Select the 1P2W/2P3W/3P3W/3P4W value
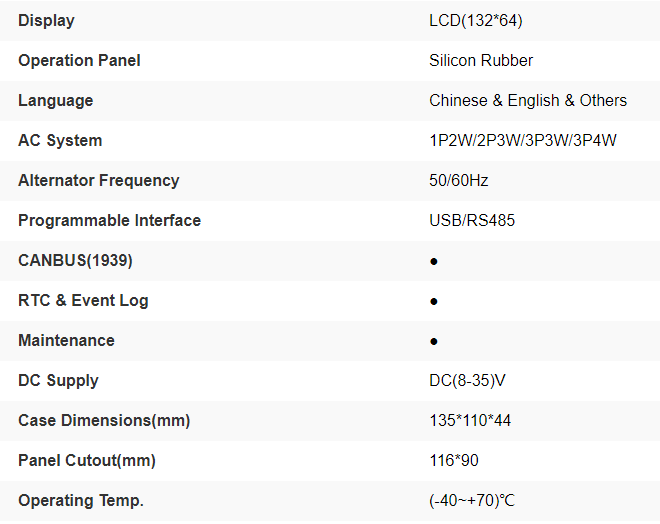Image resolution: width=660 pixels, height=524 pixels. pyautogui.click(x=523, y=140)
